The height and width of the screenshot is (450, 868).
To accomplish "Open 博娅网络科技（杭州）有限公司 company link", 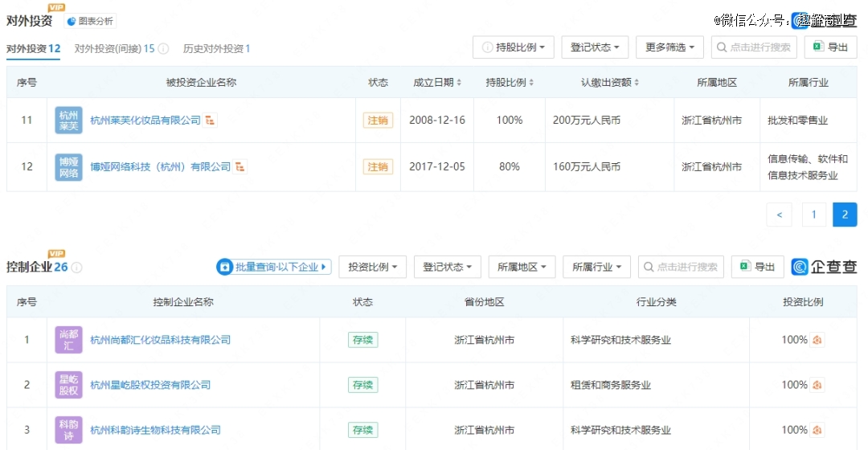I will (x=160, y=166).
